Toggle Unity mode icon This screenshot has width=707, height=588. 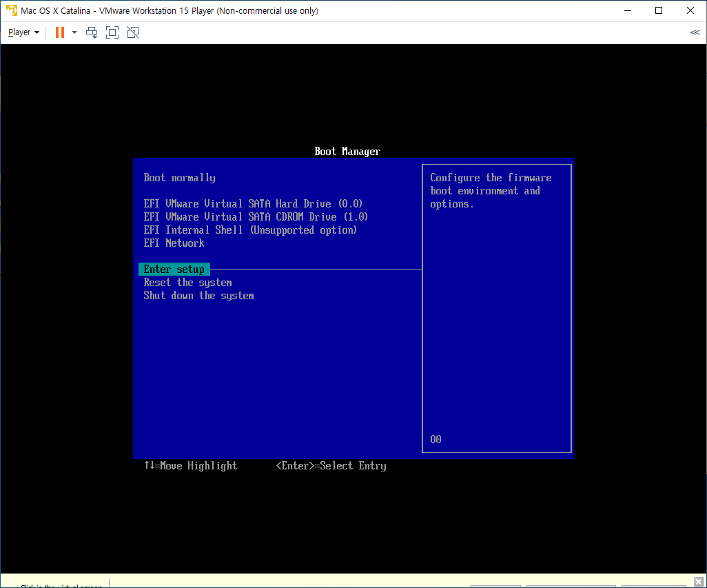[x=133, y=32]
